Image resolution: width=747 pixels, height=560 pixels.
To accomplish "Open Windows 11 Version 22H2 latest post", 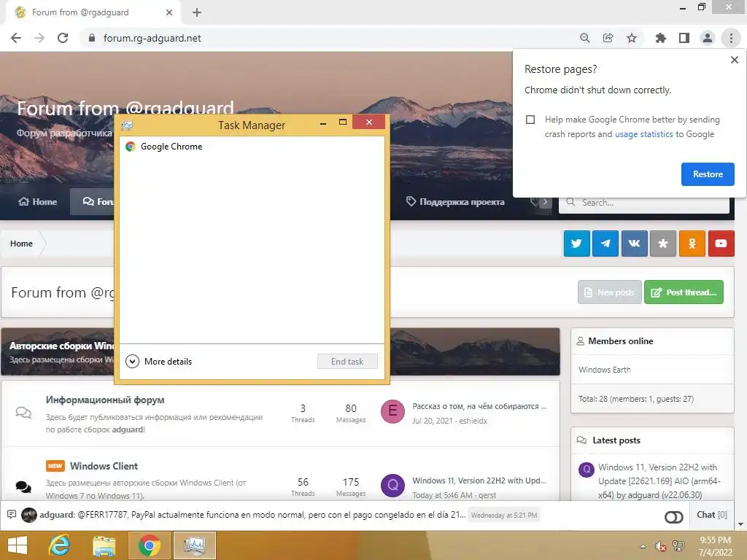I will click(659, 481).
